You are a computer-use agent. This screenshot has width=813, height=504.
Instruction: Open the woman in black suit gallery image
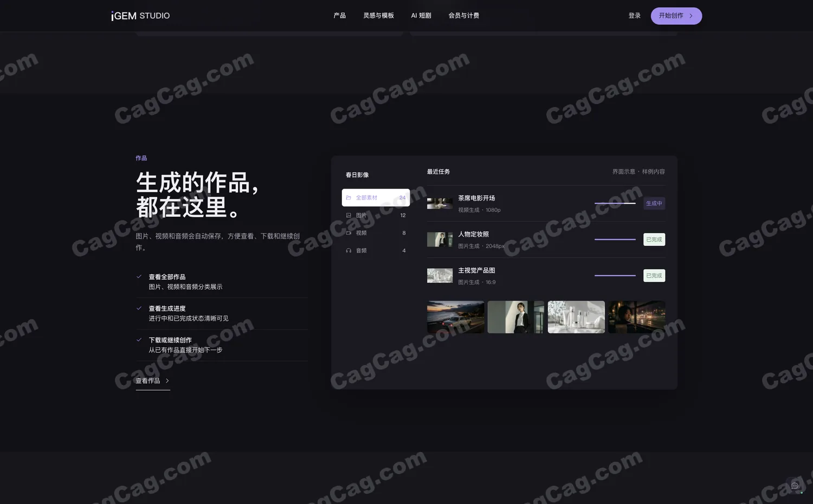tap(516, 317)
